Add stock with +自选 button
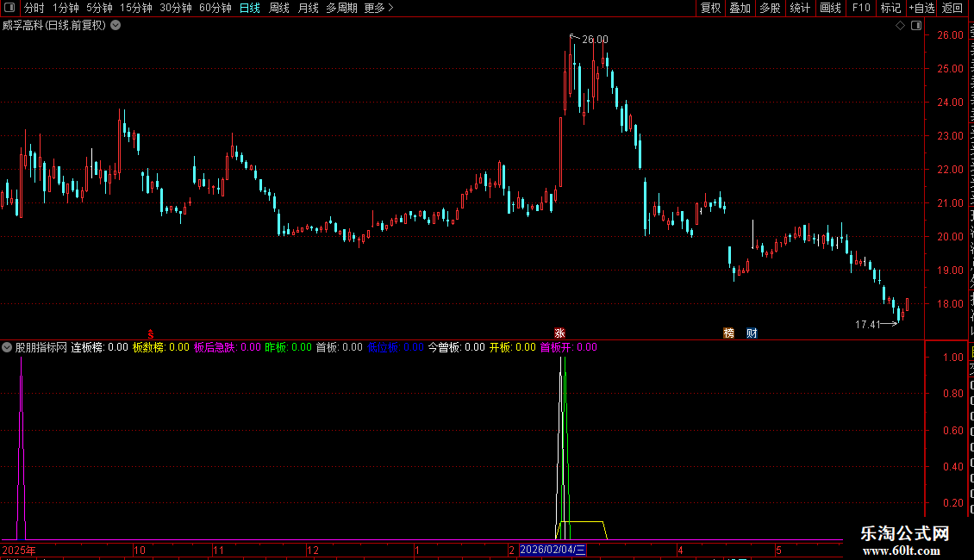 coord(921,8)
